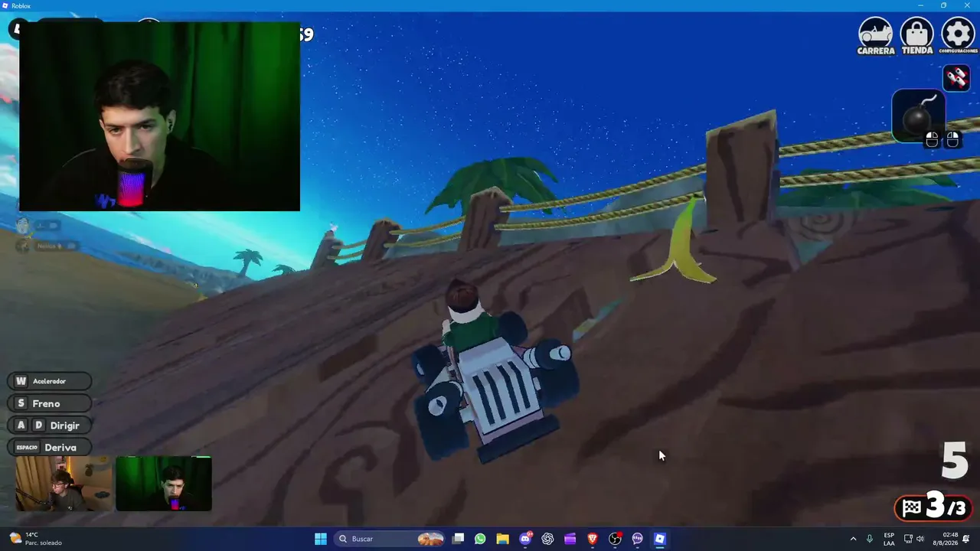Click the race position number 5

[955, 461]
